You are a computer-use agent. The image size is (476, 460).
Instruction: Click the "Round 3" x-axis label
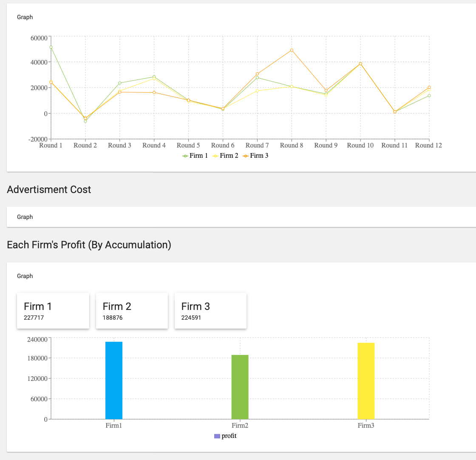[x=119, y=145]
